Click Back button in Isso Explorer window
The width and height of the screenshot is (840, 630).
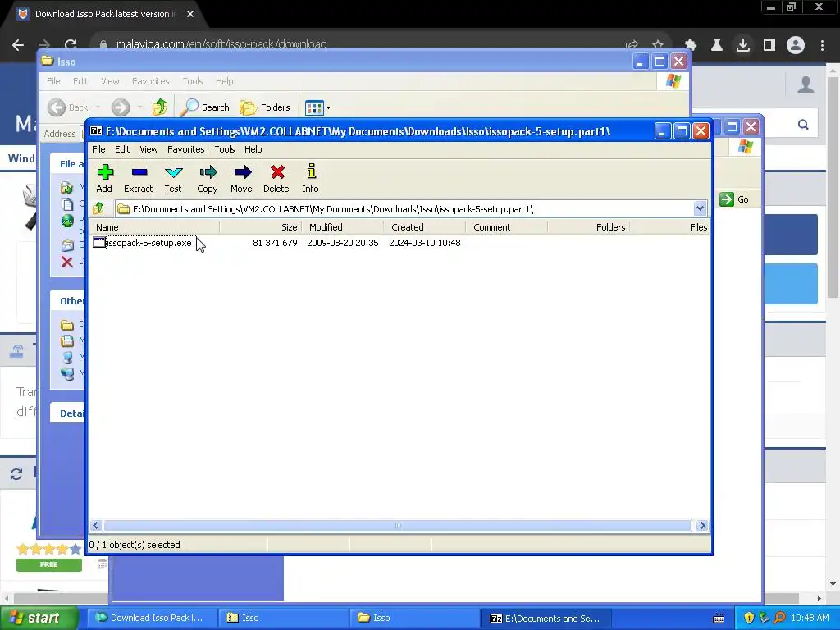click(x=68, y=107)
